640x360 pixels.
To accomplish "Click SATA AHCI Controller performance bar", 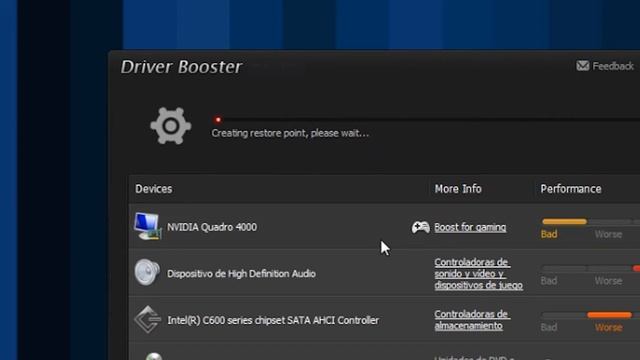I will tap(591, 315).
